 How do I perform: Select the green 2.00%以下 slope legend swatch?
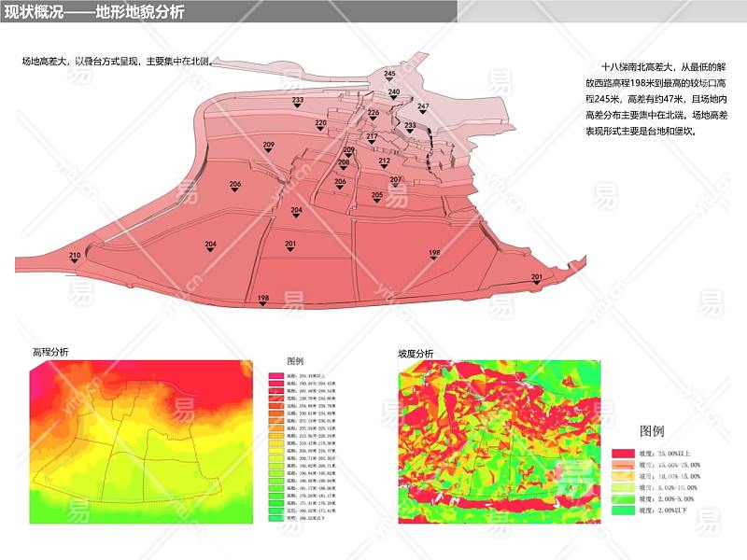pyautogui.click(x=624, y=511)
